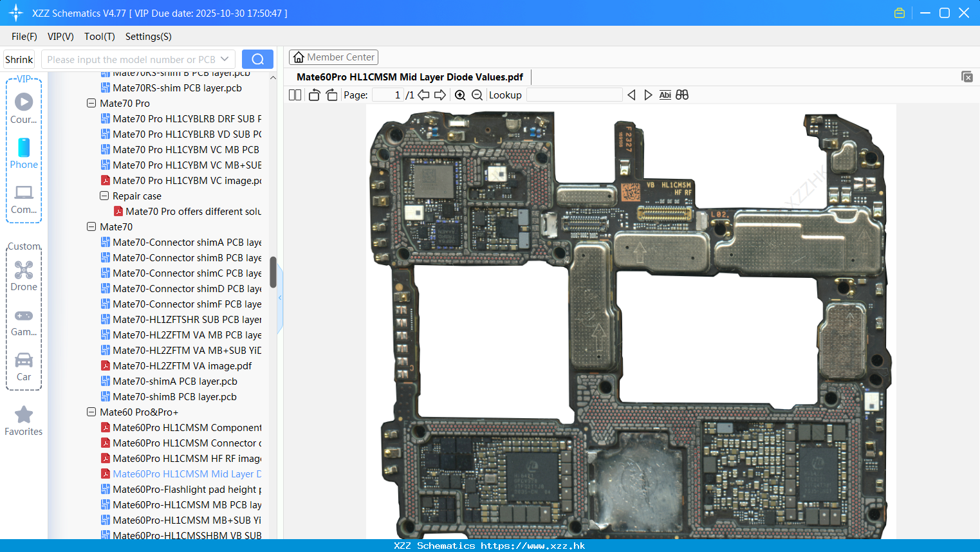The width and height of the screenshot is (980, 552).
Task: Open the Game console category
Action: point(24,322)
